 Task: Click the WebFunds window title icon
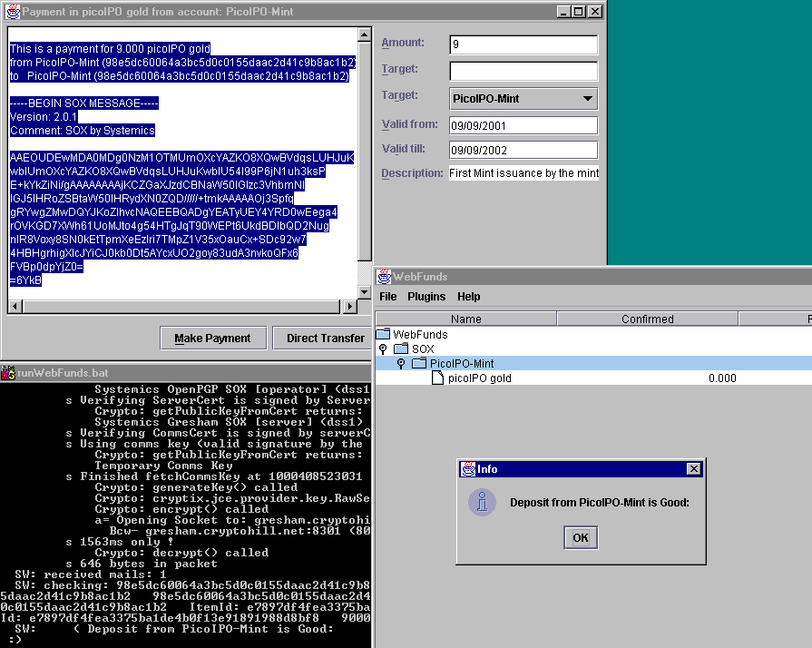pos(384,277)
